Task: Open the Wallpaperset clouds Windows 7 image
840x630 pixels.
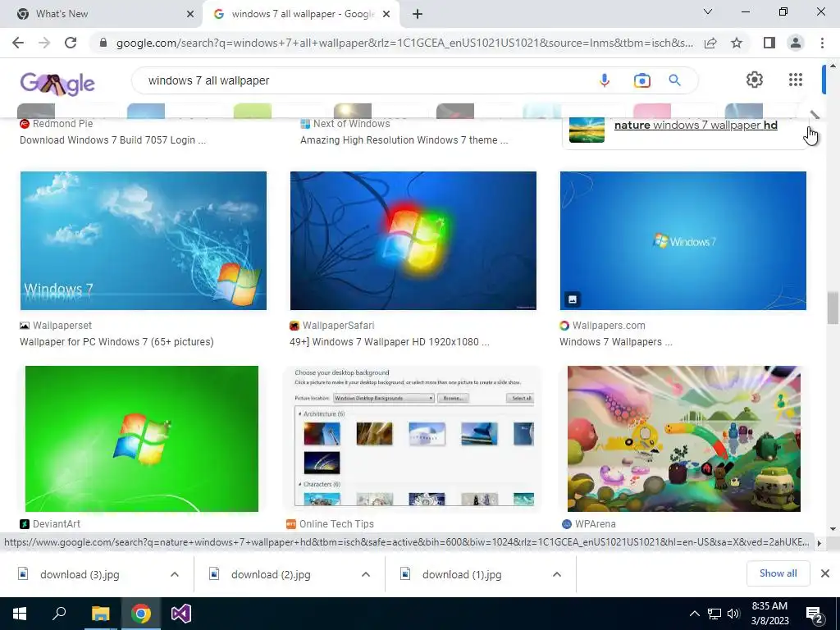Action: point(143,240)
